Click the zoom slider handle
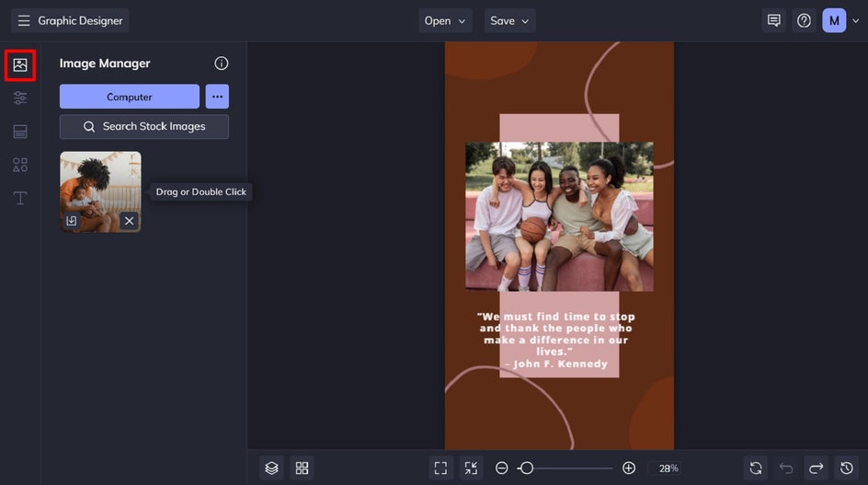 [x=527, y=468]
